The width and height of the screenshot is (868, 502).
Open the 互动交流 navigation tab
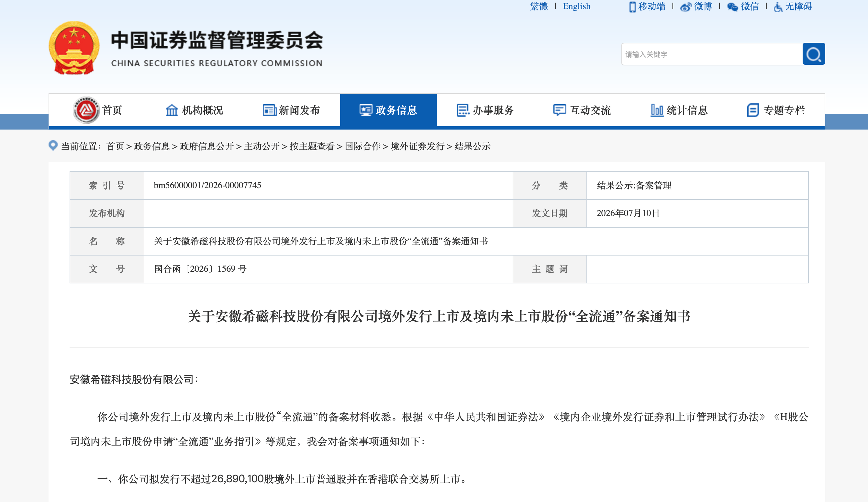click(583, 110)
